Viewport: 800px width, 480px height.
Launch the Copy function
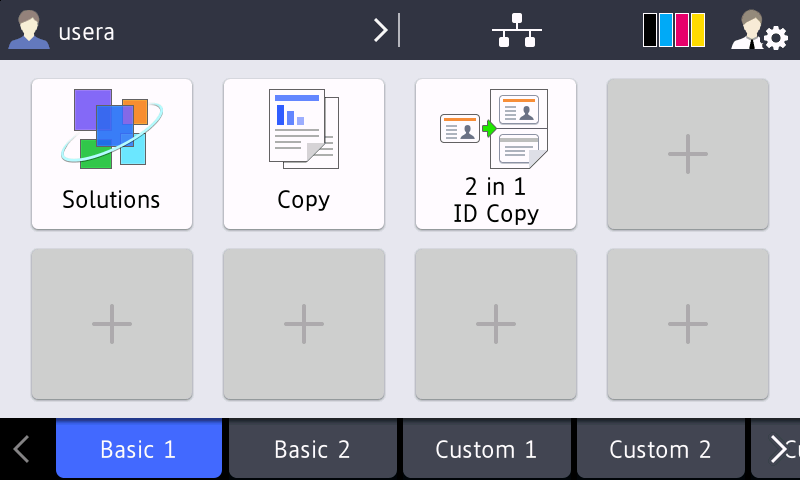[x=304, y=154]
